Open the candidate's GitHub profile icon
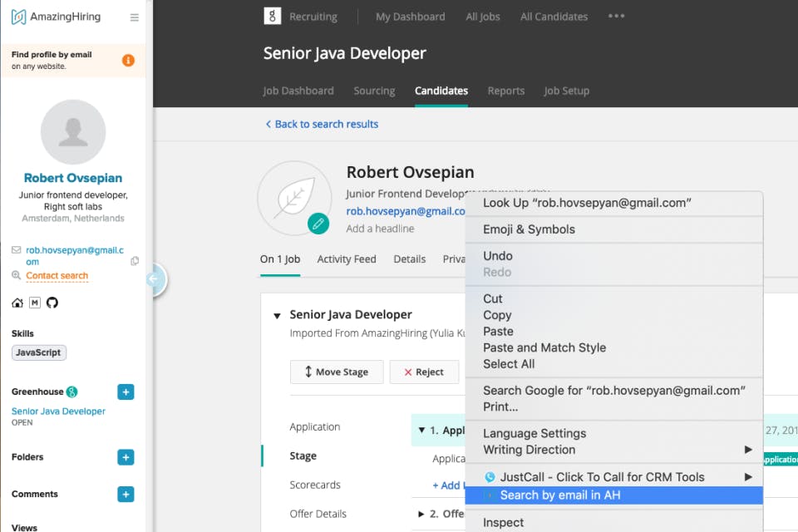Screen dimensions: 798x532 coord(52,303)
